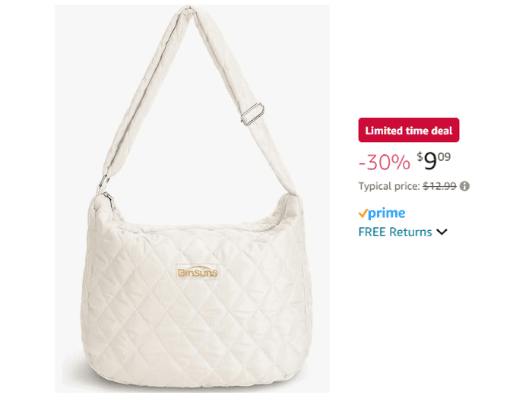This screenshot has width=532, height=398.
Task: Click the "Typical price:" label text
Action: click(388, 185)
